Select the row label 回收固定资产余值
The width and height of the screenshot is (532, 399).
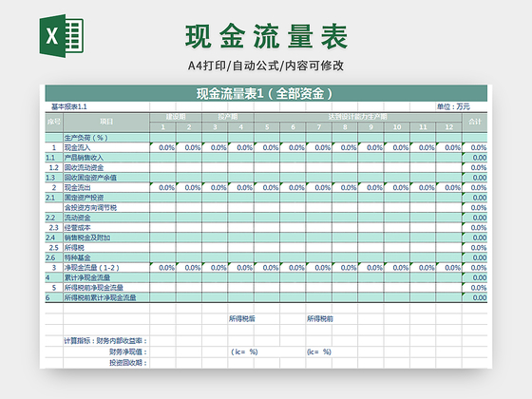(90, 178)
